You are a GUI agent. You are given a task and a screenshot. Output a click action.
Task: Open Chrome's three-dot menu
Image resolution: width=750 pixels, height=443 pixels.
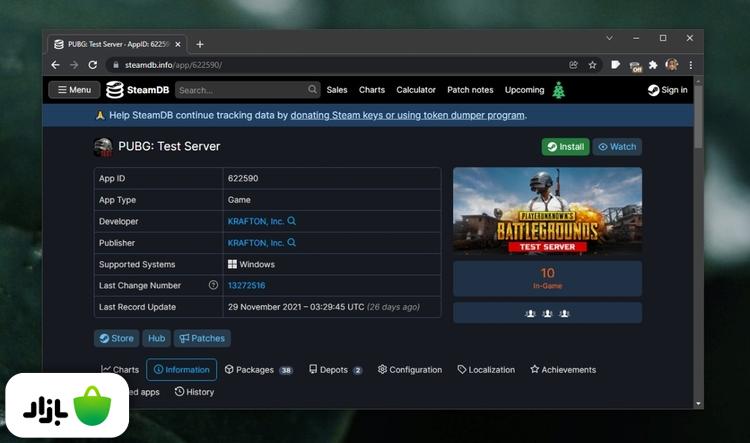tap(690, 65)
